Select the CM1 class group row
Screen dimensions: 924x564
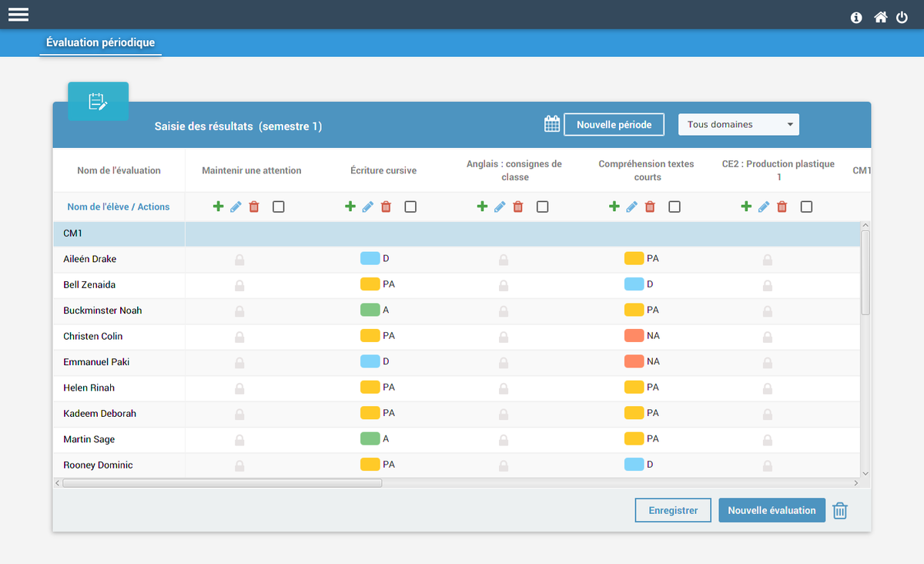(x=457, y=233)
